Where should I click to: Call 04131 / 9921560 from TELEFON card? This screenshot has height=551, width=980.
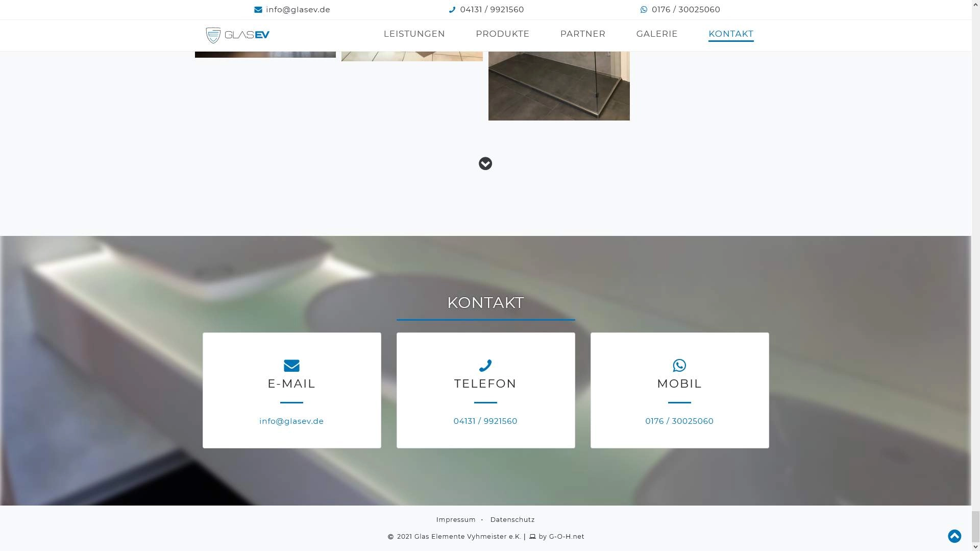pyautogui.click(x=485, y=421)
